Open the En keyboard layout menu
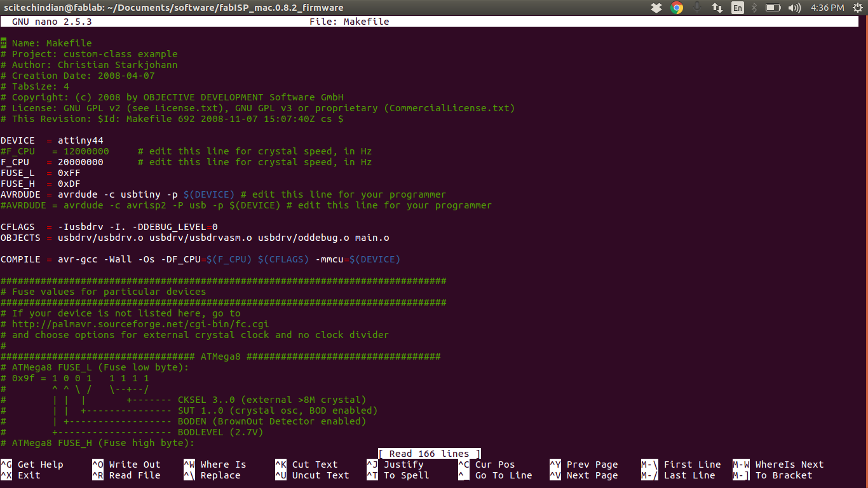868x488 pixels. click(737, 8)
